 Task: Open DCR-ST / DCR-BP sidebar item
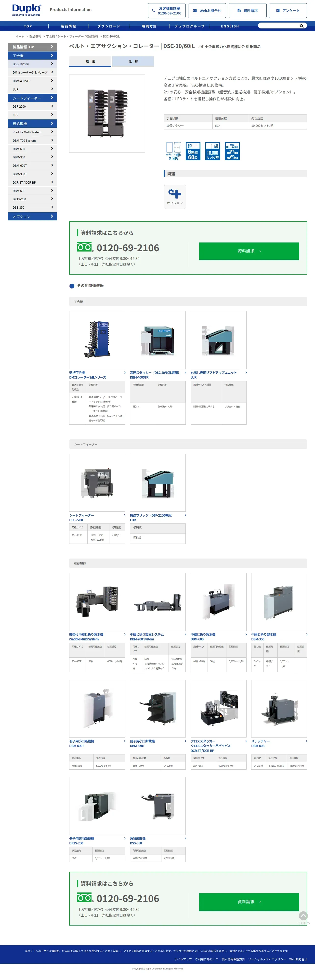(x=32, y=182)
